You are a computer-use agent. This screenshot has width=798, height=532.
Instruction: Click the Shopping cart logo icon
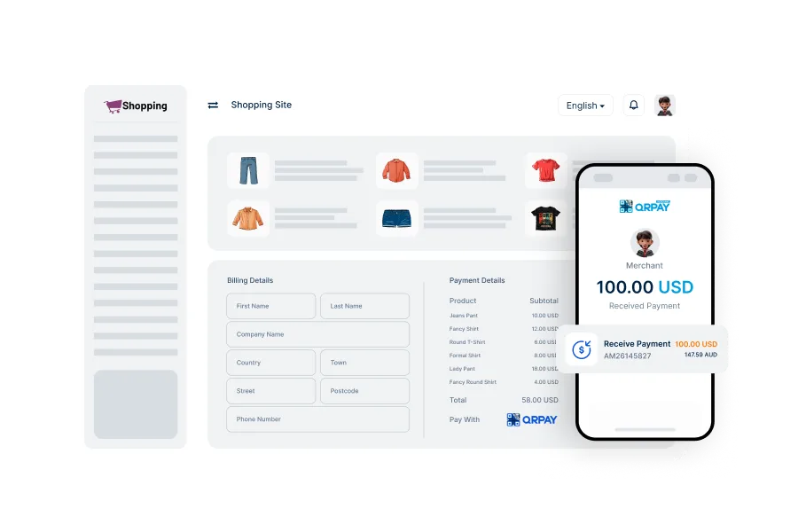coord(113,106)
